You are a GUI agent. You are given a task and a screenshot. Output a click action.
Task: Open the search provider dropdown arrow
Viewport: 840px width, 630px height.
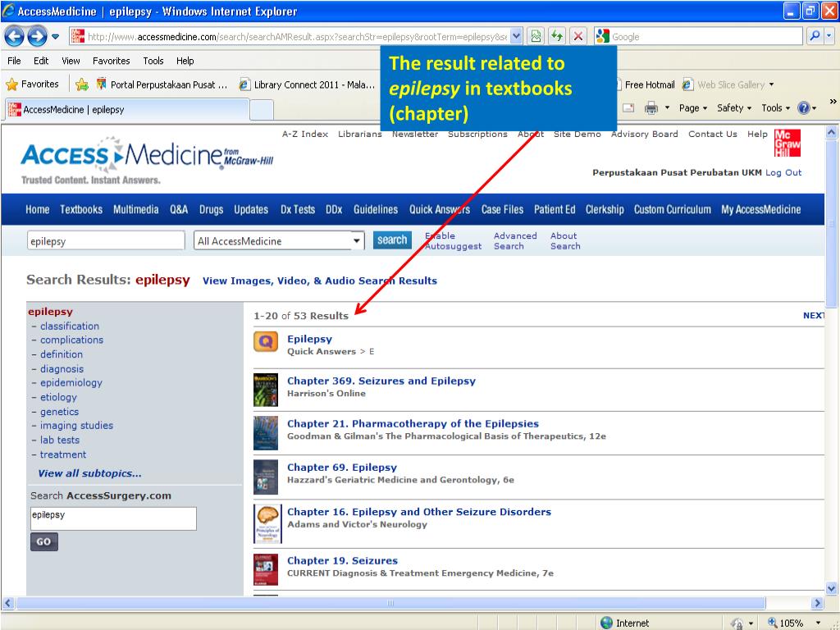tap(829, 36)
